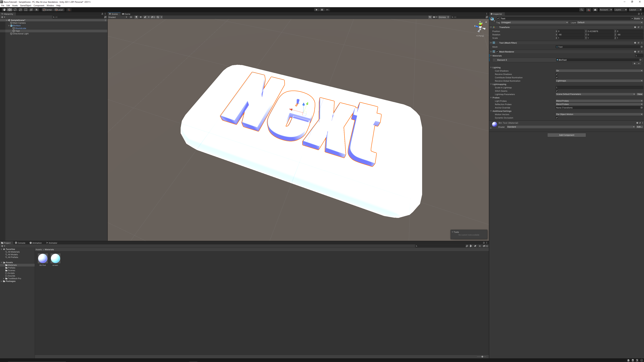Open the Shader Standard dropdown
This screenshot has width=644, height=362.
click(571, 127)
